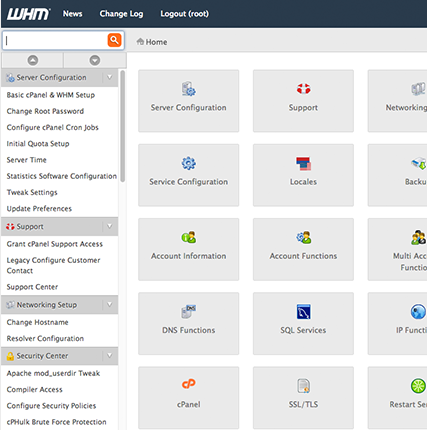Click the WHM logo
Screen dimensions: 427x430
pyautogui.click(x=28, y=14)
